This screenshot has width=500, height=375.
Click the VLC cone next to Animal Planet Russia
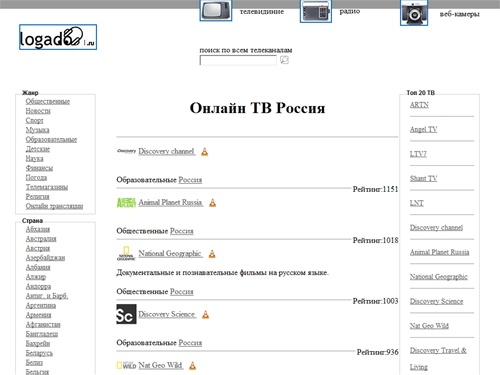212,203
